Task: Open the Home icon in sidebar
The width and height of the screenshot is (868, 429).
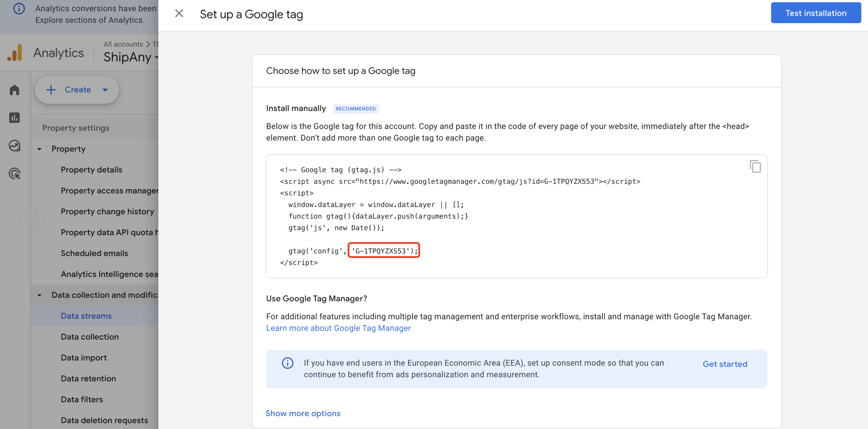Action: pos(15,90)
